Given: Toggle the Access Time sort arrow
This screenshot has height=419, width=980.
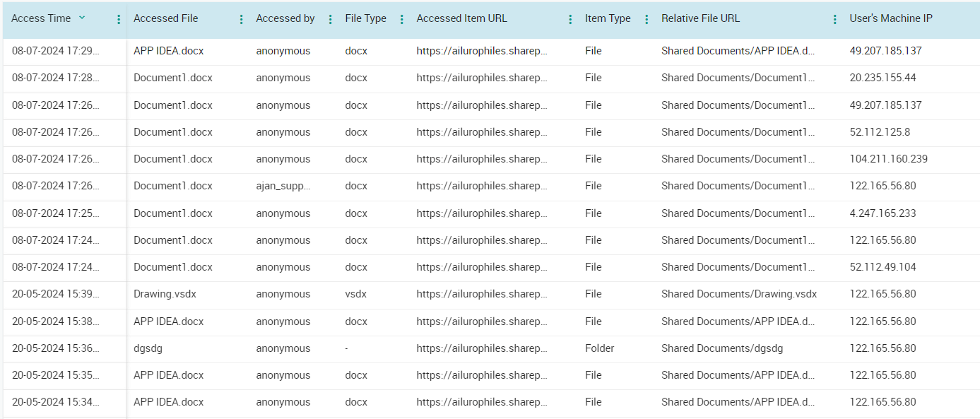Looking at the screenshot, I should tap(82, 18).
